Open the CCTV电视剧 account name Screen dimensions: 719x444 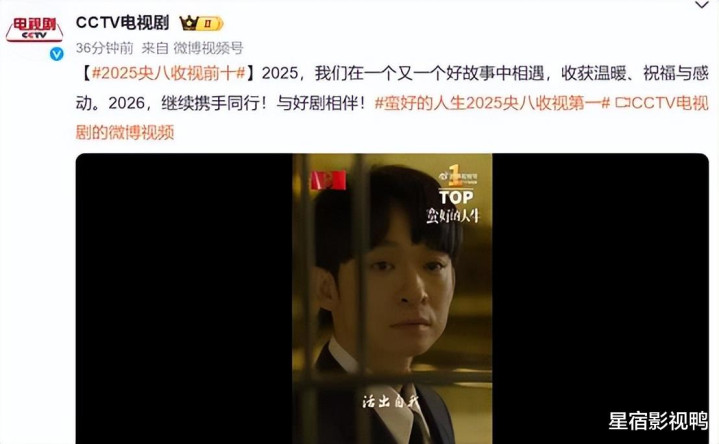point(122,22)
